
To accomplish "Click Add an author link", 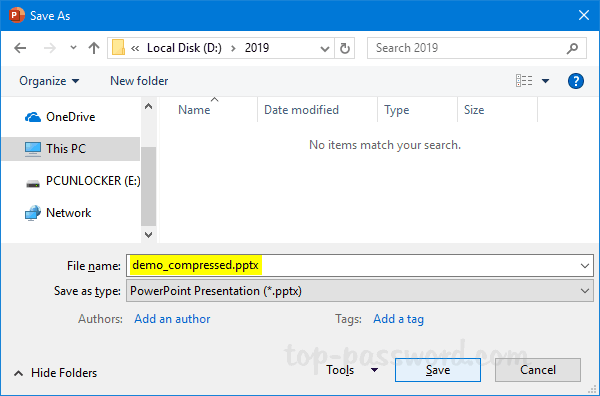I will [172, 319].
